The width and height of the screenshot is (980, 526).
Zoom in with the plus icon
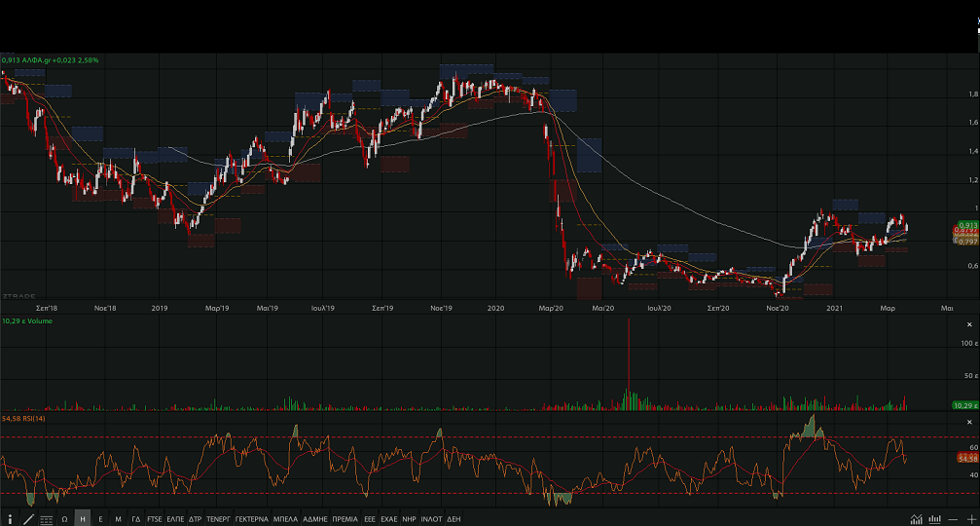(971, 519)
